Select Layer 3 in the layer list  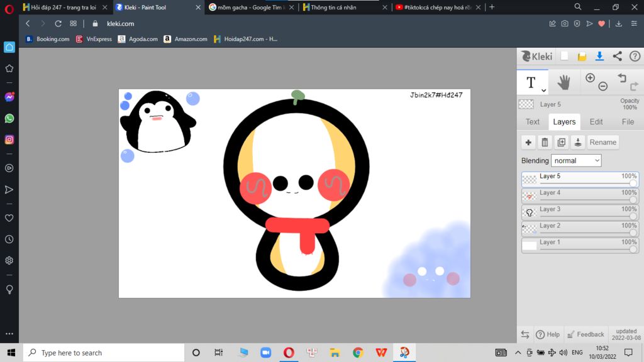coord(580,212)
